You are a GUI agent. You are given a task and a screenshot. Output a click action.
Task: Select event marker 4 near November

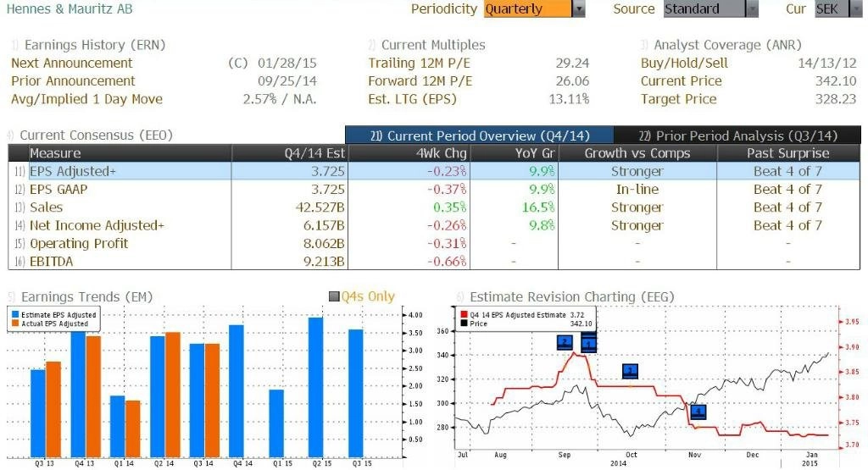click(x=698, y=412)
